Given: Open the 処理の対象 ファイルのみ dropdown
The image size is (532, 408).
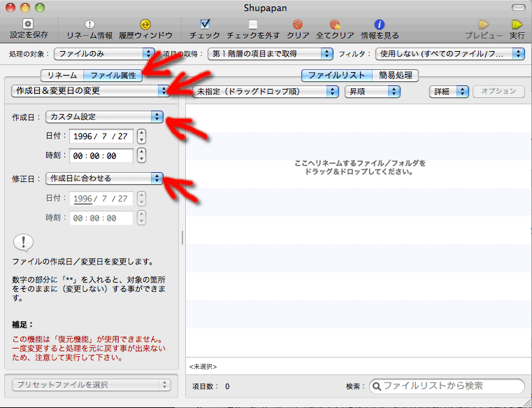Looking at the screenshot, I should click(x=104, y=54).
